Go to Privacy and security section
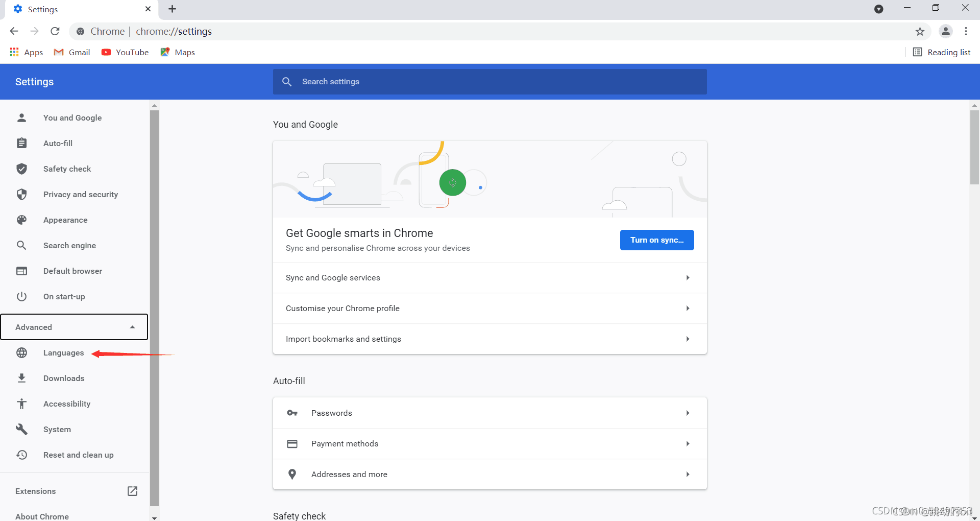This screenshot has width=980, height=521. click(81, 194)
